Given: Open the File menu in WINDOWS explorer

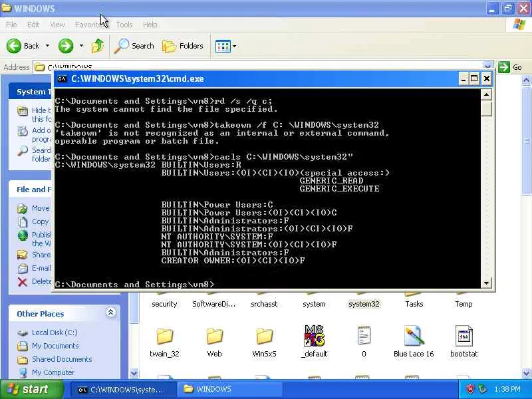Looking at the screenshot, I should pyautogui.click(x=11, y=25).
